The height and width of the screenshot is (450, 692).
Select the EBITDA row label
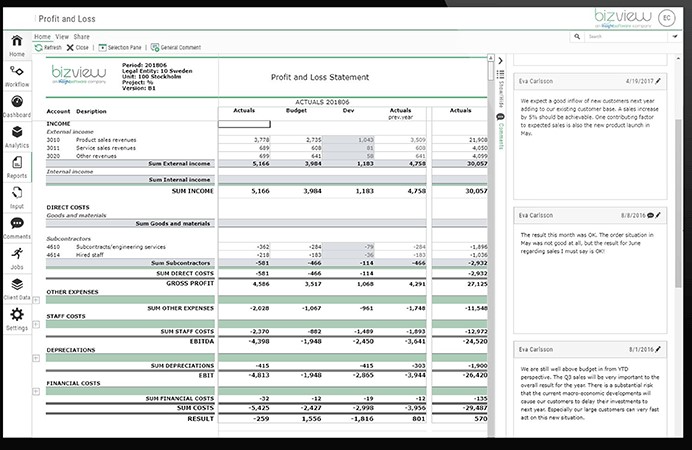[x=202, y=341]
